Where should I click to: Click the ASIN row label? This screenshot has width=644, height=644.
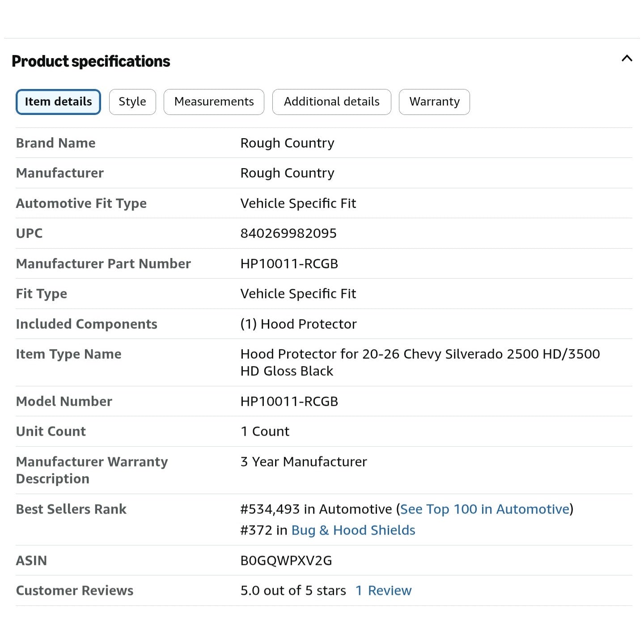point(31,561)
